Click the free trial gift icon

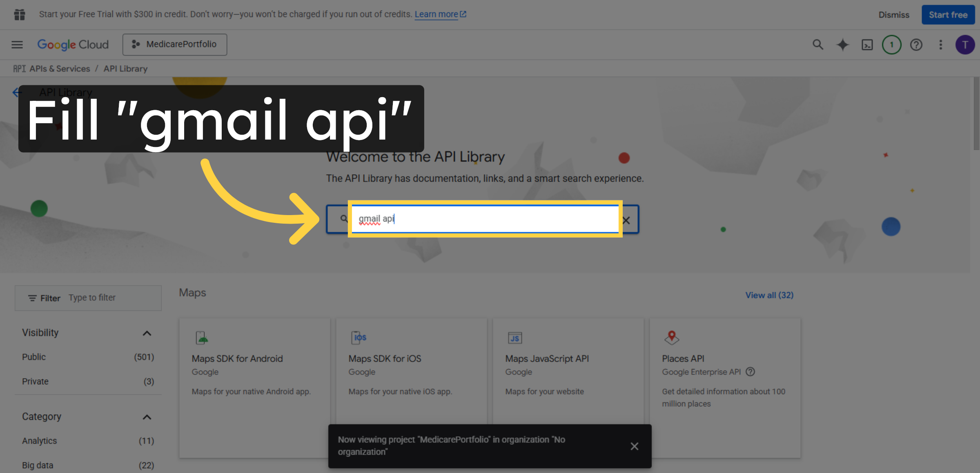point(19,14)
